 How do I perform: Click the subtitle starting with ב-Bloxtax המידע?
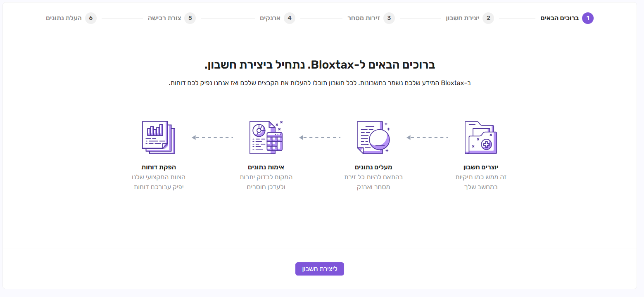(x=320, y=83)
